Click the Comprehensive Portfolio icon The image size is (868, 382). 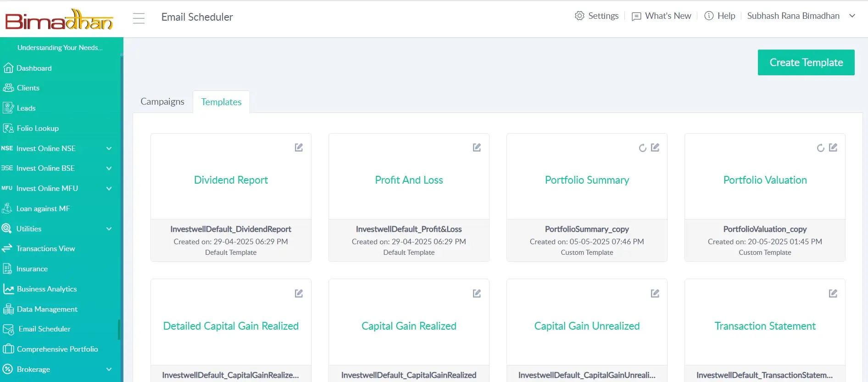pos(8,349)
